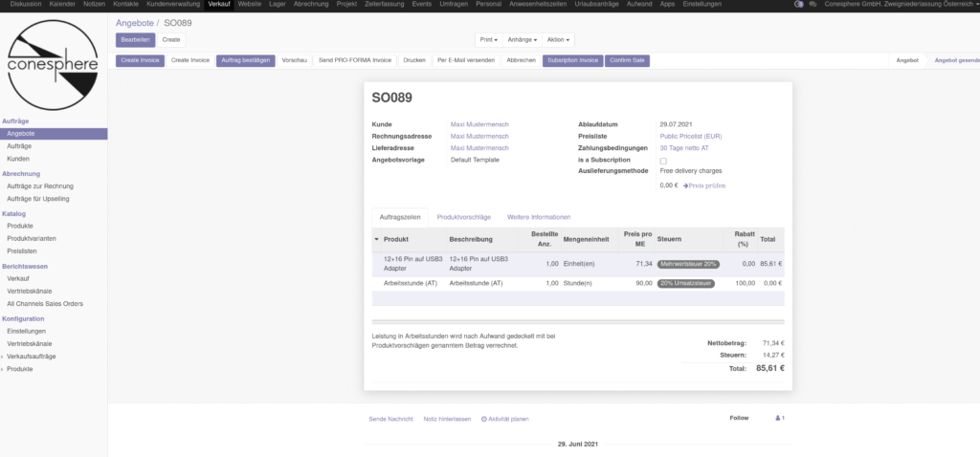This screenshot has height=457, width=980.
Task: Open the conversations chat bubble icon
Action: [813, 4]
